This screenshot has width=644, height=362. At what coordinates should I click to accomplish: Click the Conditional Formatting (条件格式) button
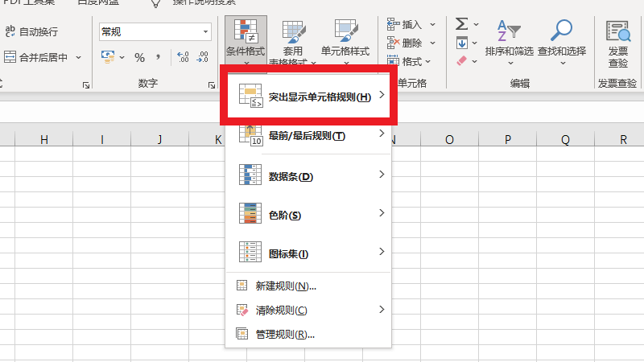pos(246,40)
